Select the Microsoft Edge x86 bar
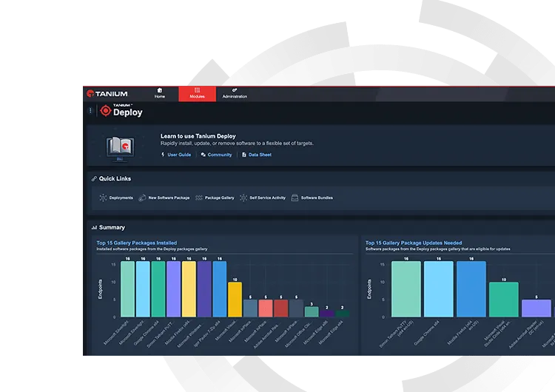Image resolution: width=555 pixels, height=392 pixels. (326, 314)
